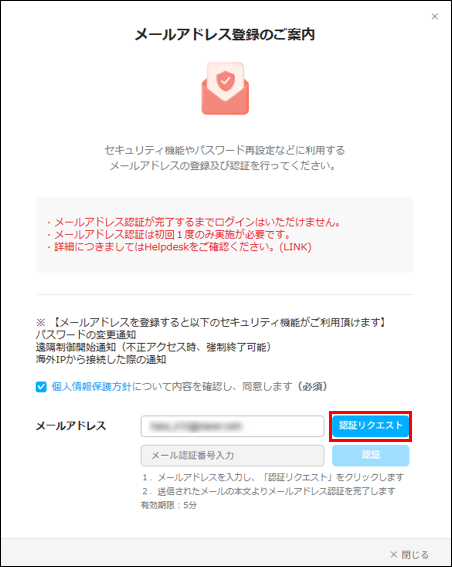Viewport: 452px width, 567px height.
Task: Click the メールアドレス field label
Action: [71, 426]
